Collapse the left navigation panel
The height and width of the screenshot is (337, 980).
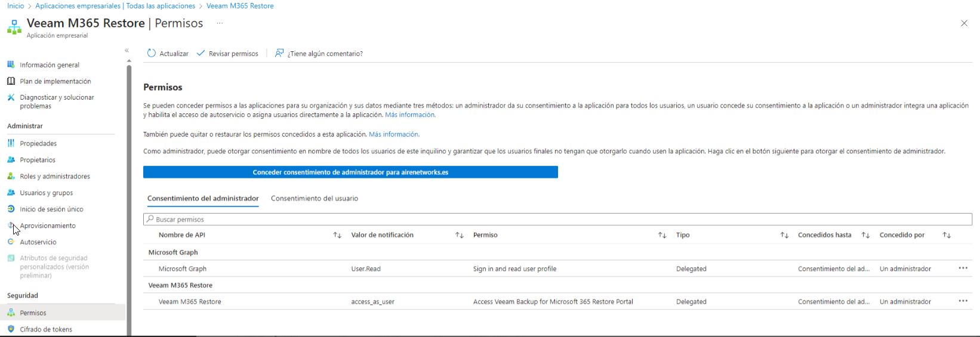coord(127,51)
